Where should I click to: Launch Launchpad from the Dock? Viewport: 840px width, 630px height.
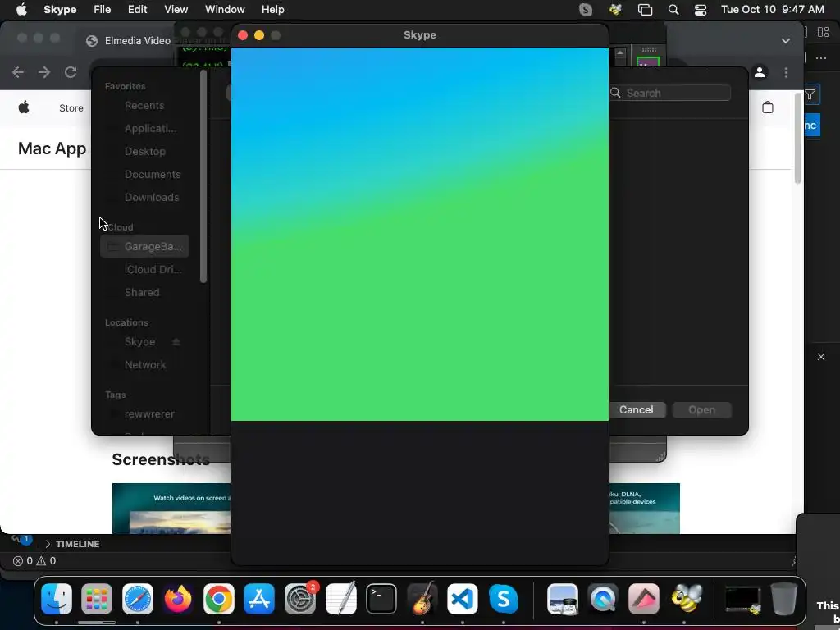point(97,598)
